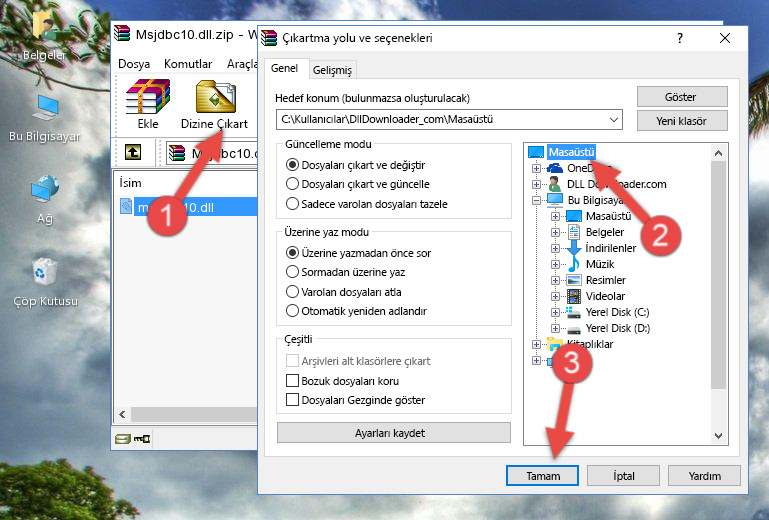Image resolution: width=769 pixels, height=520 pixels.
Task: Expand the OneDrive tree node
Action: point(536,168)
